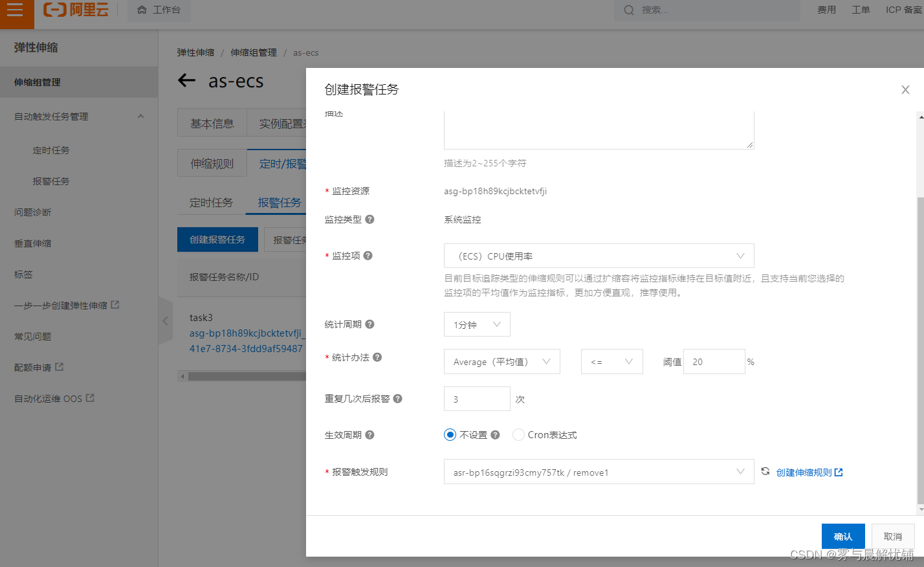This screenshot has height=567, width=924.
Task: Click external link icon for 配额申请
Action: [x=60, y=367]
